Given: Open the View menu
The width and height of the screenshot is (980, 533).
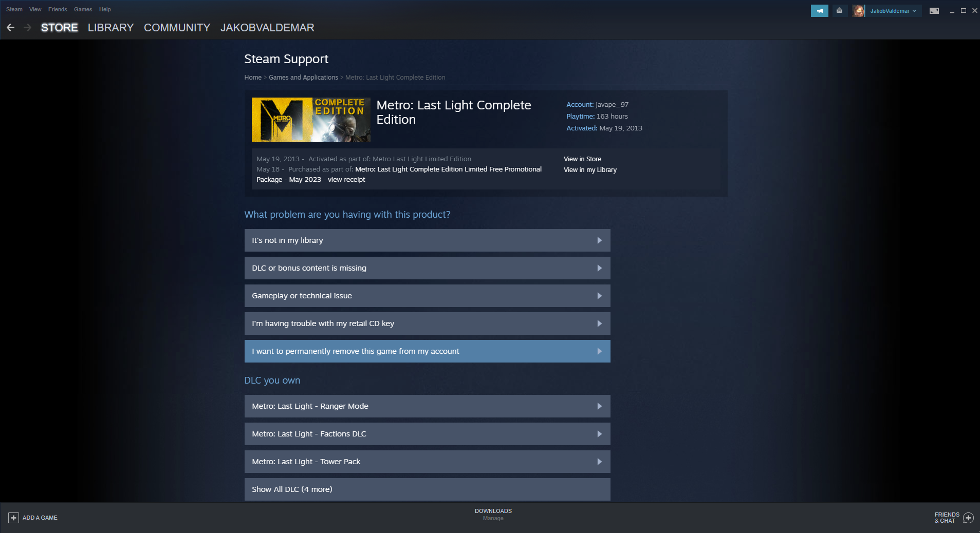Looking at the screenshot, I should 35,9.
